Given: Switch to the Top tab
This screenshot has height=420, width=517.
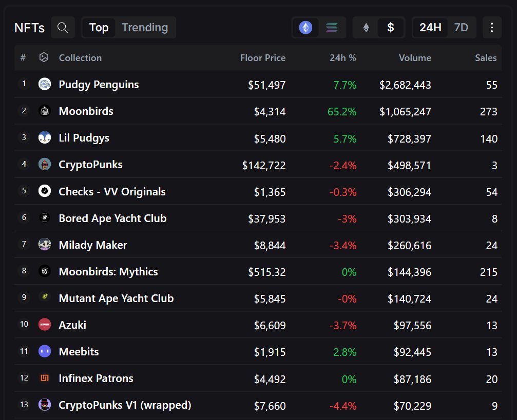Looking at the screenshot, I should 99,27.
